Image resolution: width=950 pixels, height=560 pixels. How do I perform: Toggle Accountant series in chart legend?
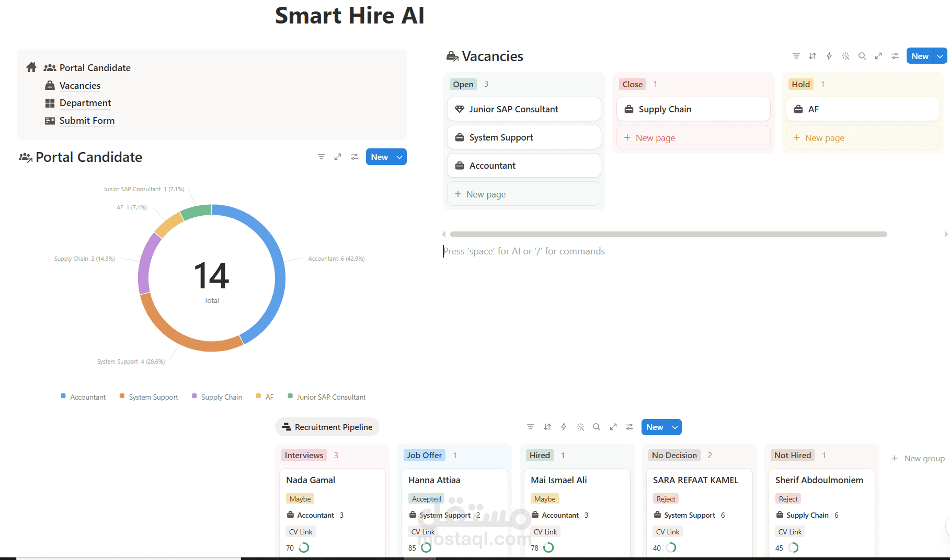click(83, 397)
